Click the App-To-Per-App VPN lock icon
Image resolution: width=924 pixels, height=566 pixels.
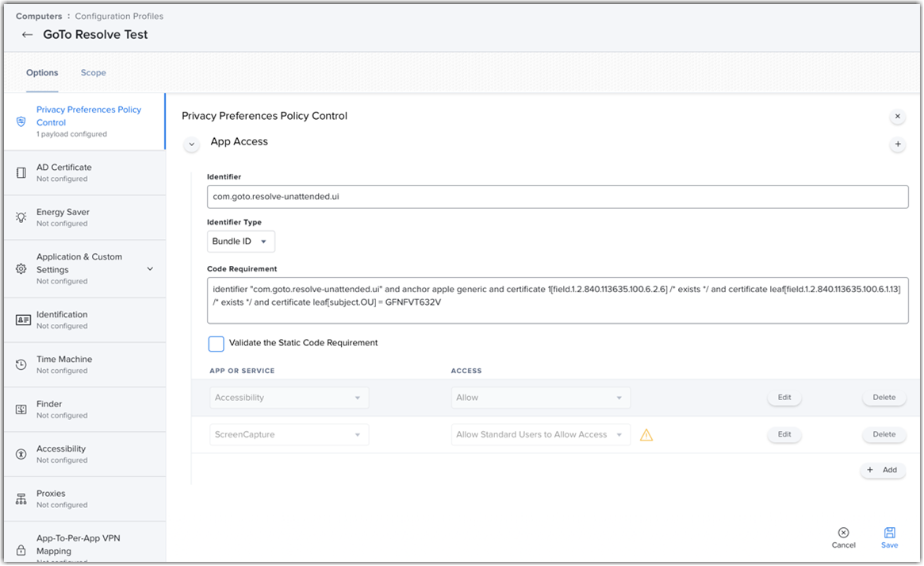pyautogui.click(x=21, y=550)
